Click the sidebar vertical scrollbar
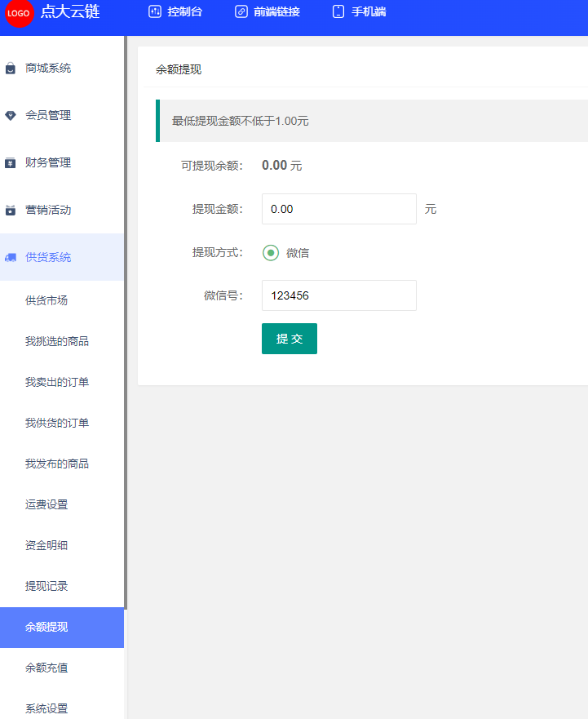The height and width of the screenshot is (719, 588). pos(125,323)
